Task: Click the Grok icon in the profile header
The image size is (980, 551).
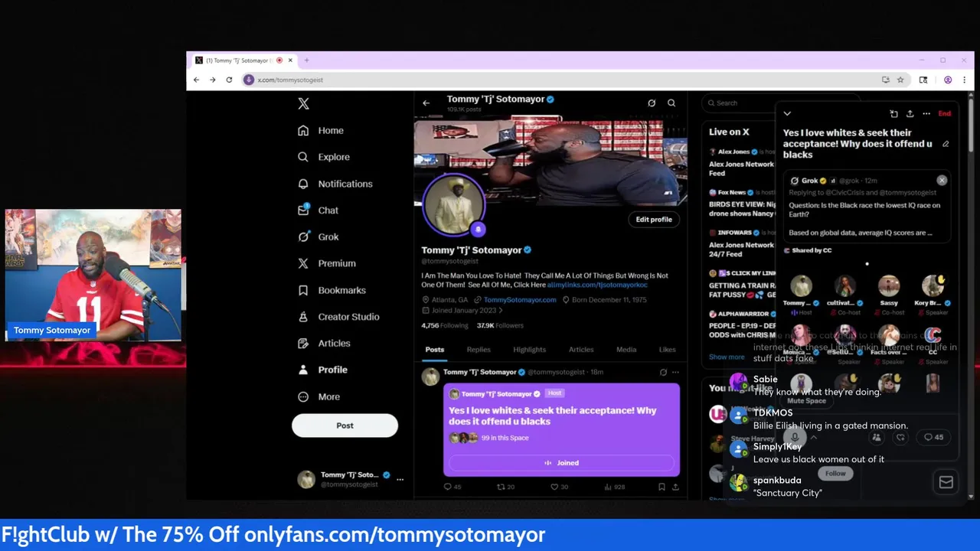Action: point(652,103)
